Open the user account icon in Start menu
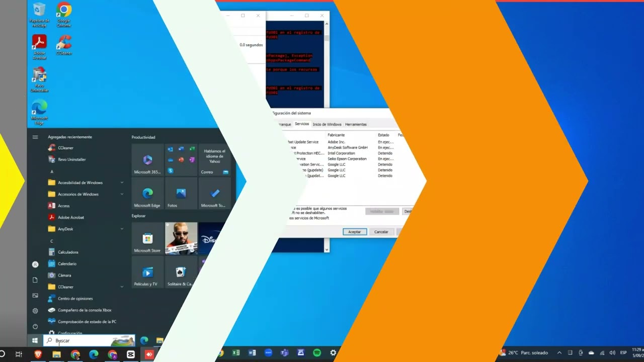The height and width of the screenshot is (362, 644). 35,264
